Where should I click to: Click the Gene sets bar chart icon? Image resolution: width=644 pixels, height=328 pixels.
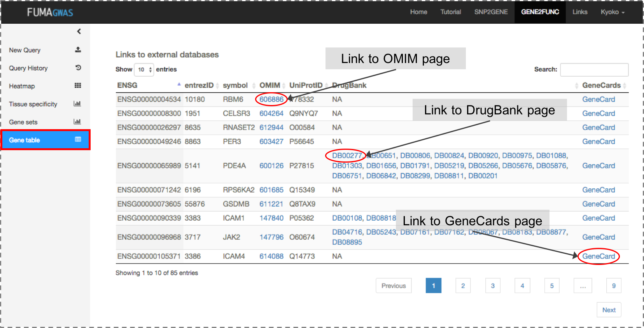77,121
